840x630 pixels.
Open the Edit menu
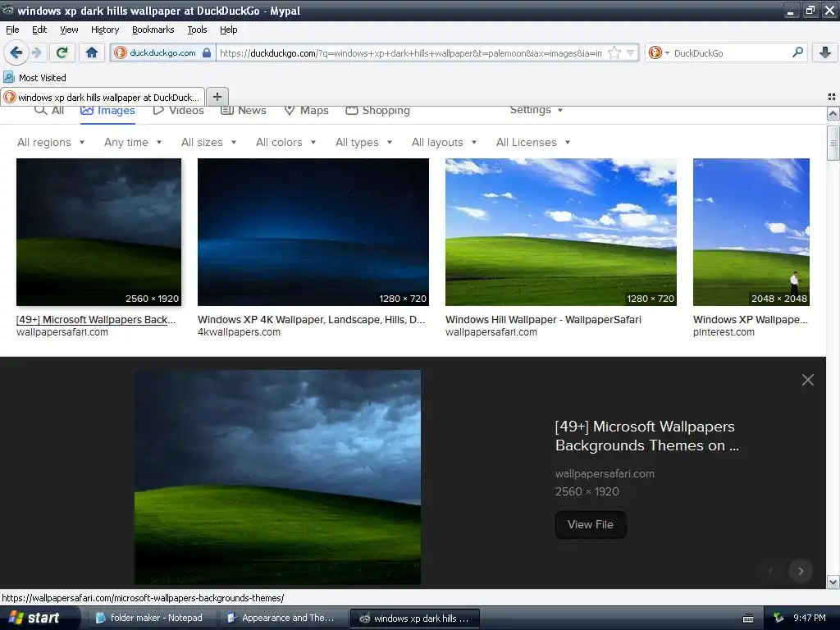pyautogui.click(x=39, y=30)
